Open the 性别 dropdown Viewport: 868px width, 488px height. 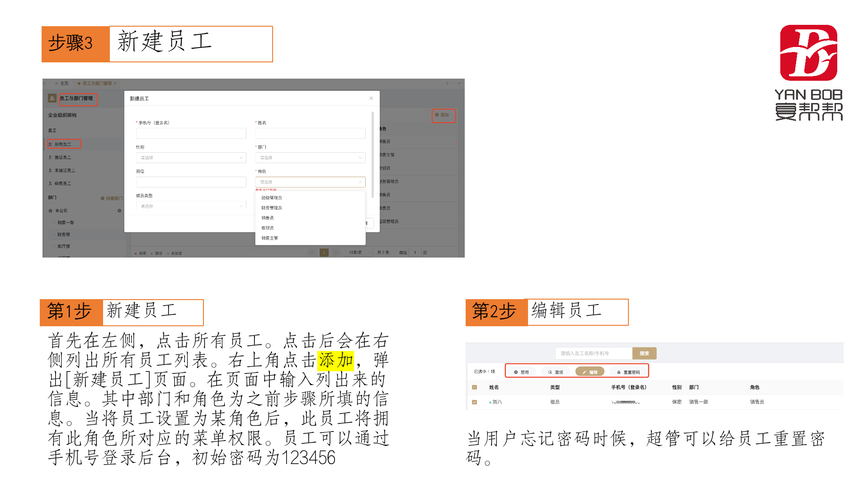[x=191, y=158]
